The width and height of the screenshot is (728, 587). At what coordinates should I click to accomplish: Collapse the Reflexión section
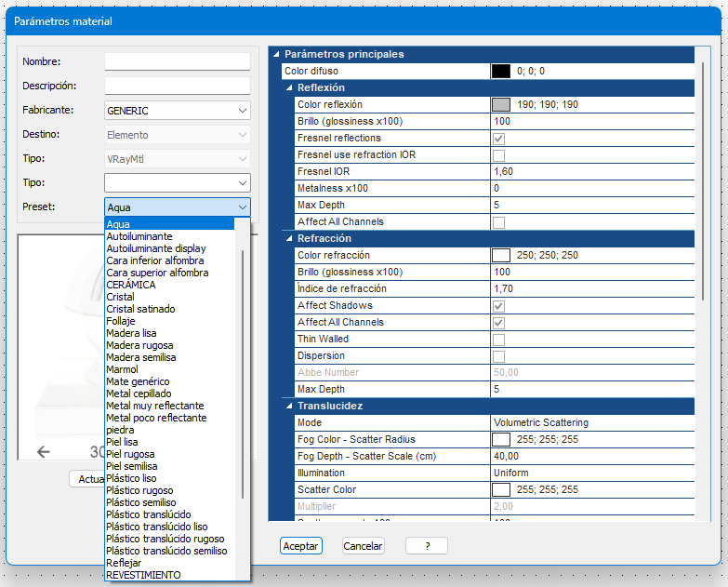289,87
